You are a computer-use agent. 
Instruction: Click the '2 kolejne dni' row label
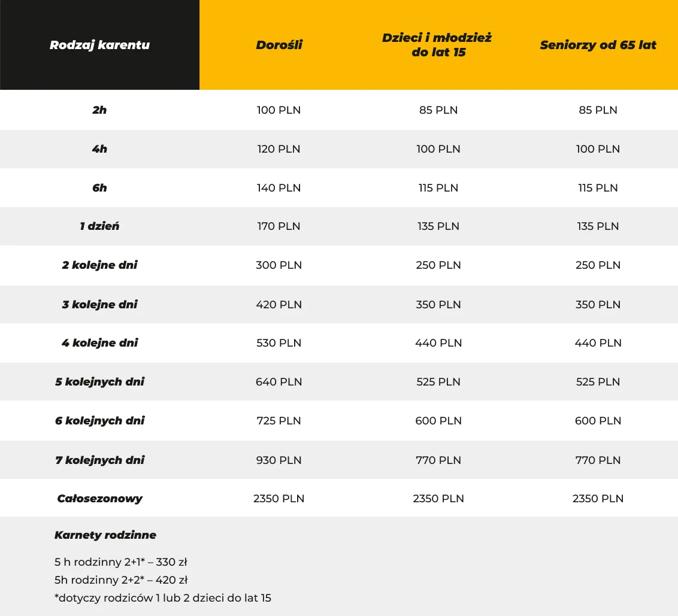tap(99, 265)
